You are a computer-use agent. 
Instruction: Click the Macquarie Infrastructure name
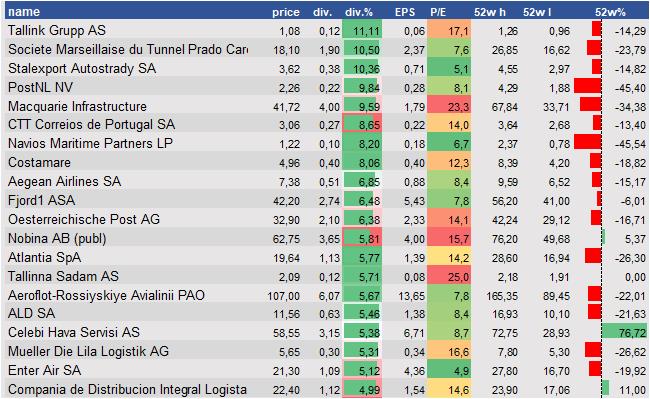(77, 106)
